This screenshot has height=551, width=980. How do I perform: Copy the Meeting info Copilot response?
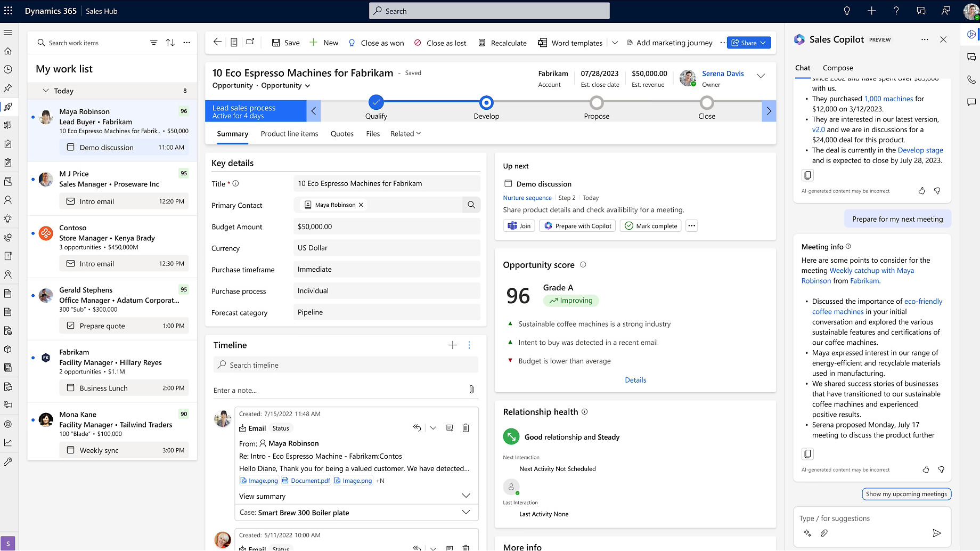point(807,453)
